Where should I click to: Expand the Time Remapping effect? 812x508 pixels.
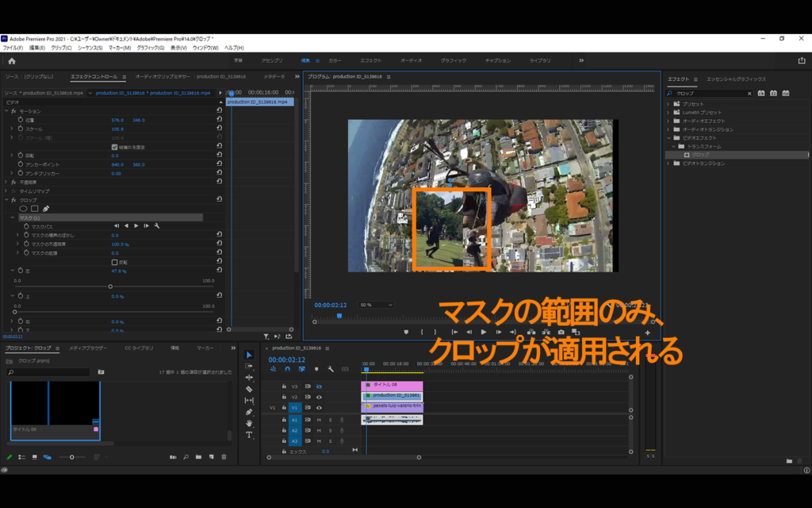pos(6,191)
